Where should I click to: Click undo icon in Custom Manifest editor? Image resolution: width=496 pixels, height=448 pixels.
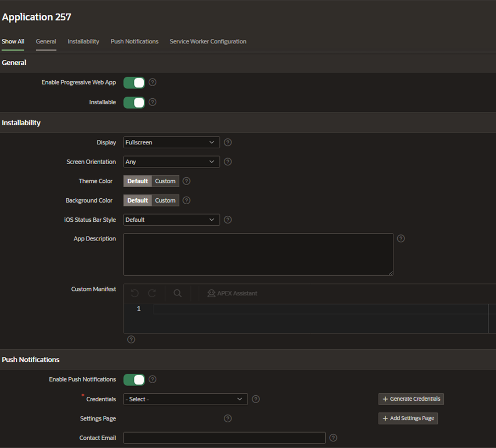pos(135,294)
